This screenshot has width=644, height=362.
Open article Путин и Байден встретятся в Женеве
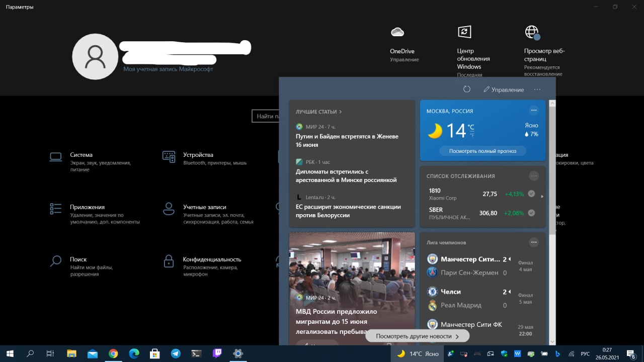(347, 140)
